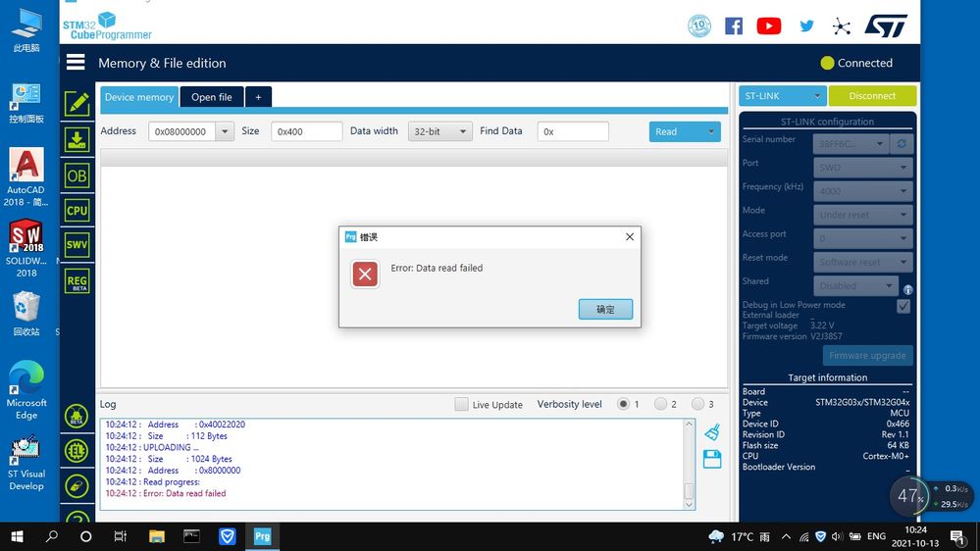Click the log scrollbar down arrow

689,504
